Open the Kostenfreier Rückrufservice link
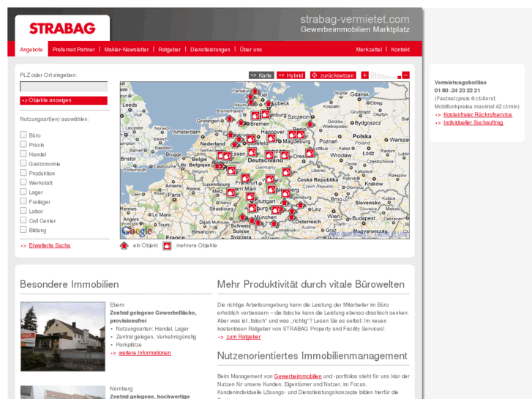 (478, 115)
